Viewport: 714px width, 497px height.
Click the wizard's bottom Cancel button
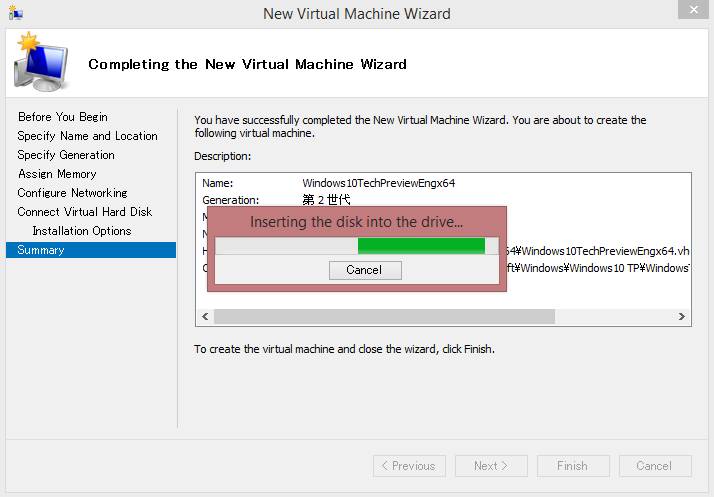tap(655, 466)
